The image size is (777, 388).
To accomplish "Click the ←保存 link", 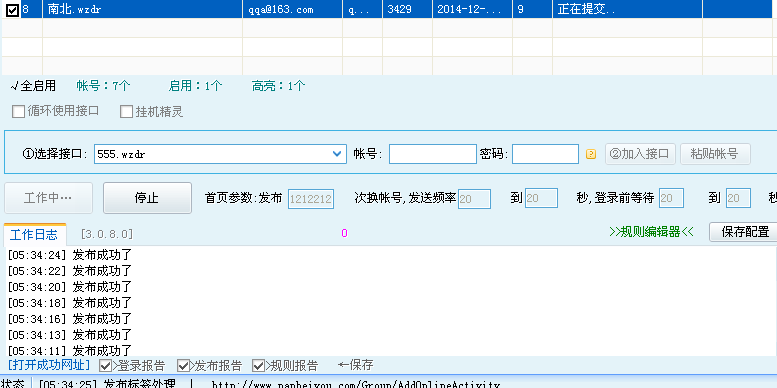I will [x=355, y=366].
